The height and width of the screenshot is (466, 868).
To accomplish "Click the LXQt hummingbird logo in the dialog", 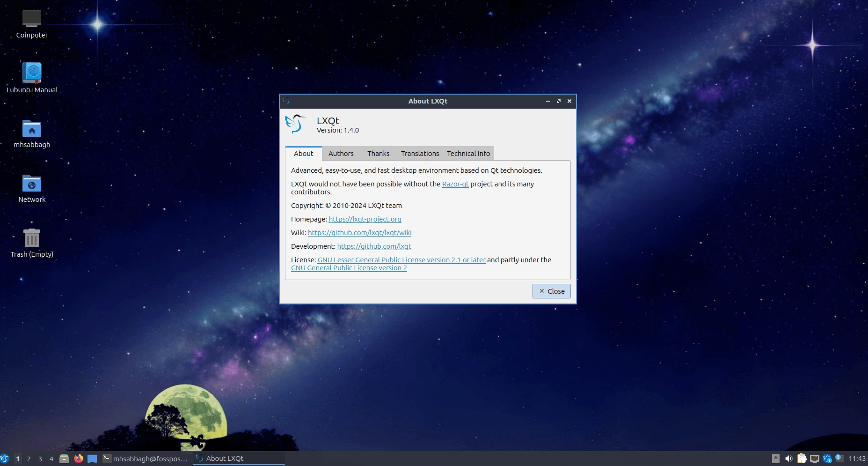I will coord(295,125).
